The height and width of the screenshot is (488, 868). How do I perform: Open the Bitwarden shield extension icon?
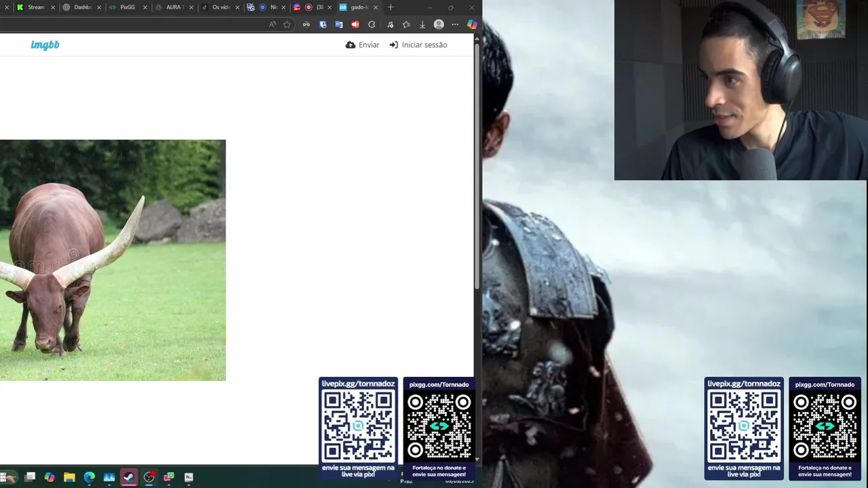click(x=323, y=24)
